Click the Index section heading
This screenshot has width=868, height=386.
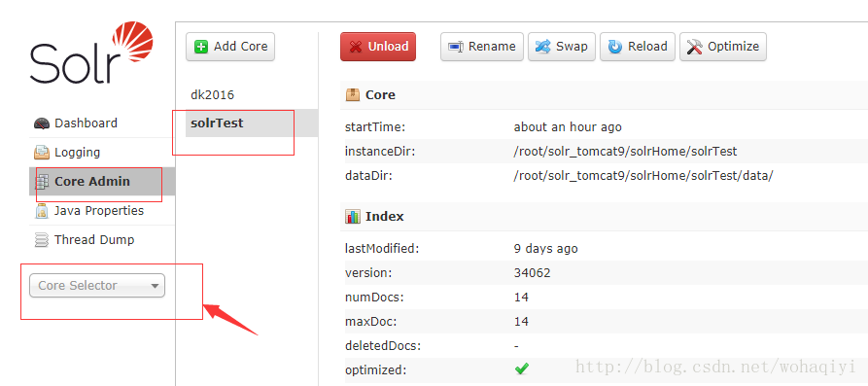tap(385, 217)
